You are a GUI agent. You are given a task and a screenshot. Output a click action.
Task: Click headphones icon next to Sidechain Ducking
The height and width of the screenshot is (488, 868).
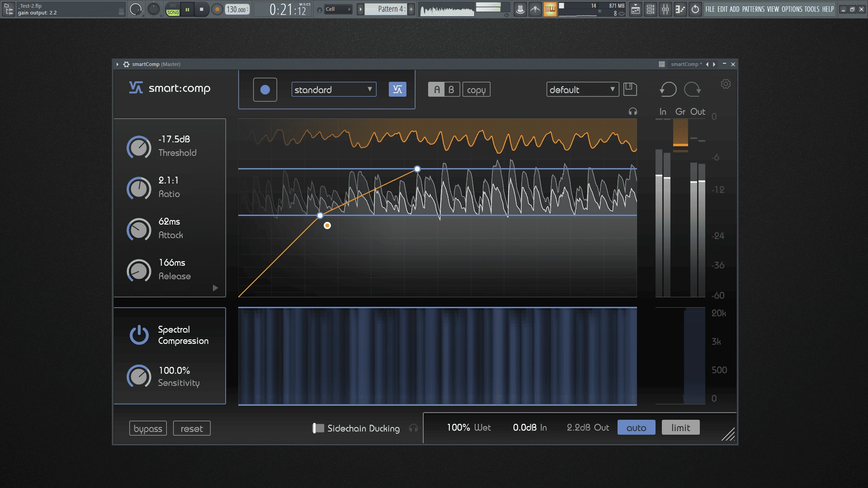[413, 428]
